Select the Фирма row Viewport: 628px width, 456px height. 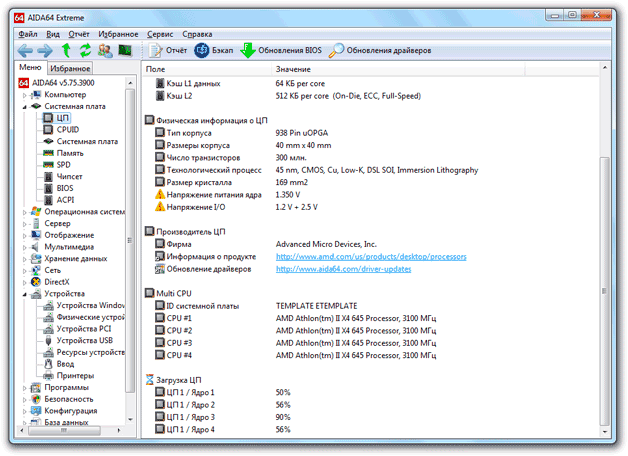click(x=371, y=244)
